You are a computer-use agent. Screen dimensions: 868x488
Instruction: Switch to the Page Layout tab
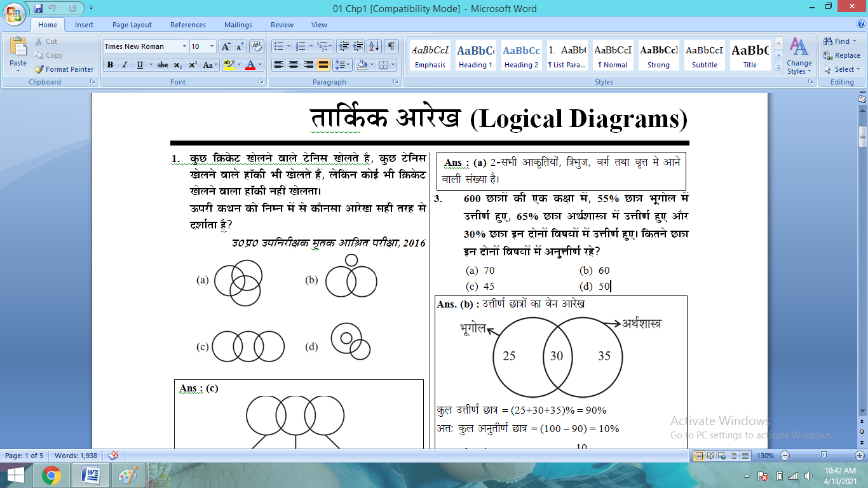point(132,25)
